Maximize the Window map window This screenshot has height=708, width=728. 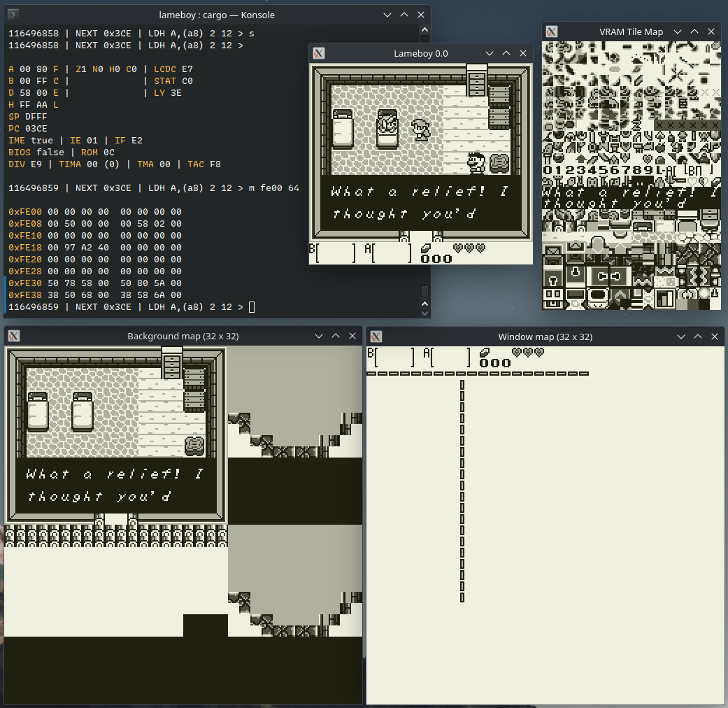698,337
